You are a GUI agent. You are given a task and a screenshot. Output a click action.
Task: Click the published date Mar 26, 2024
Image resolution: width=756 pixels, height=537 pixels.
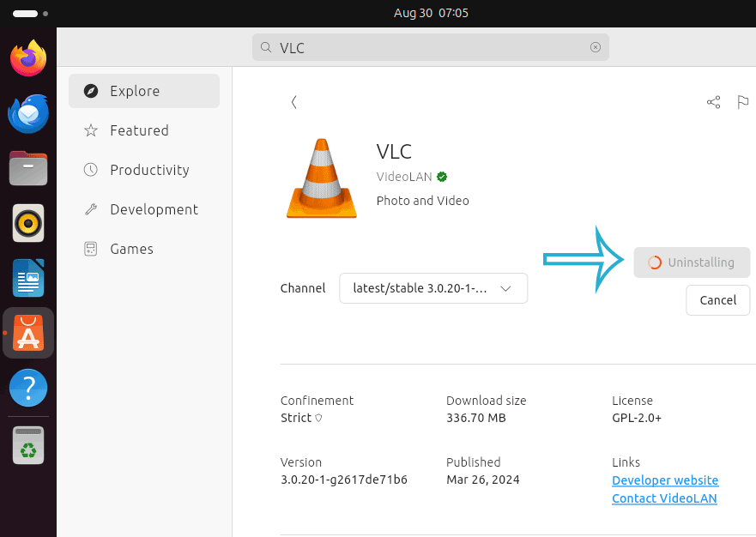pyautogui.click(x=482, y=480)
